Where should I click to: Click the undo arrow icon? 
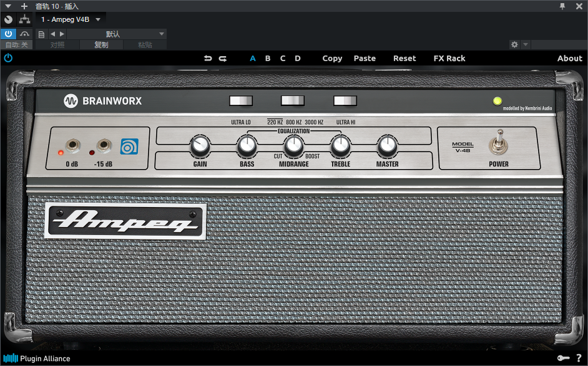pyautogui.click(x=208, y=59)
